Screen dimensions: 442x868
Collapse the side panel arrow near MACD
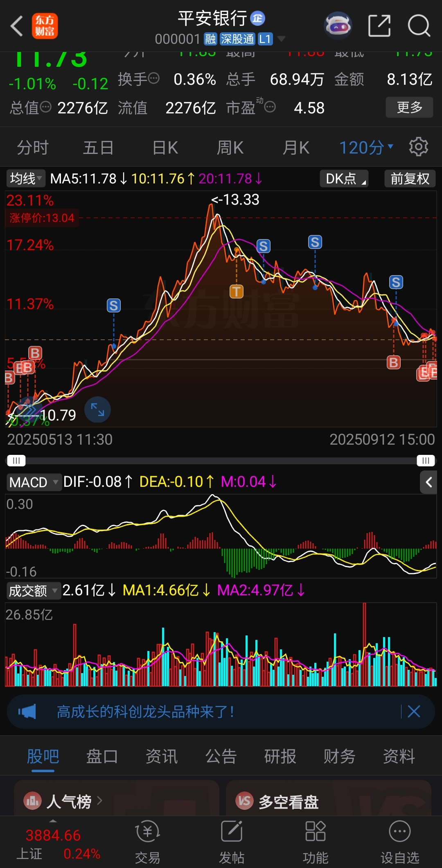[428, 482]
